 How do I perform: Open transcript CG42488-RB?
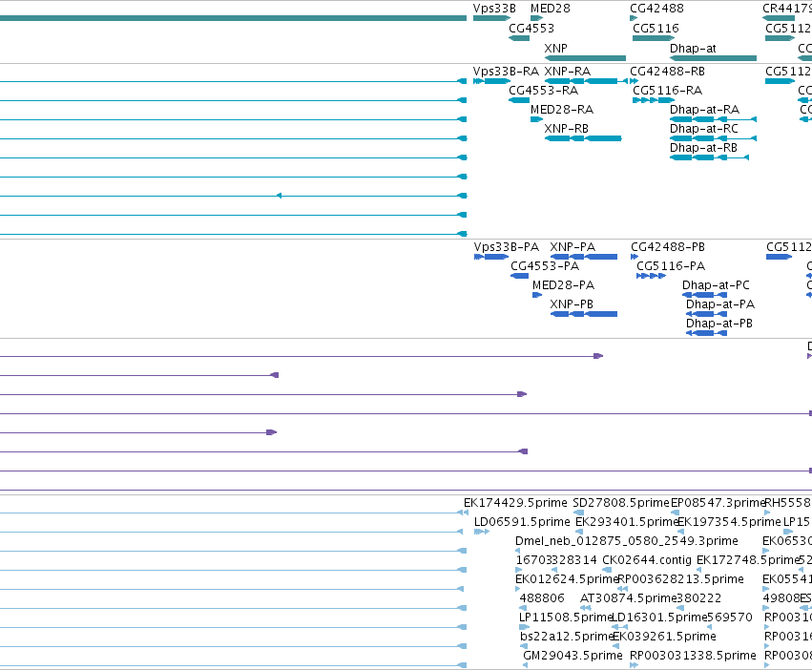pyautogui.click(x=667, y=71)
